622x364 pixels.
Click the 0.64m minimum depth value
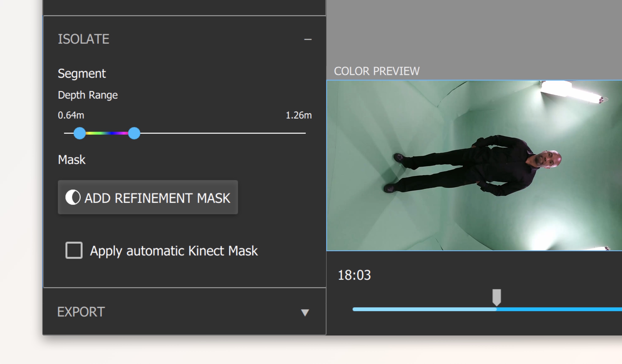(71, 115)
